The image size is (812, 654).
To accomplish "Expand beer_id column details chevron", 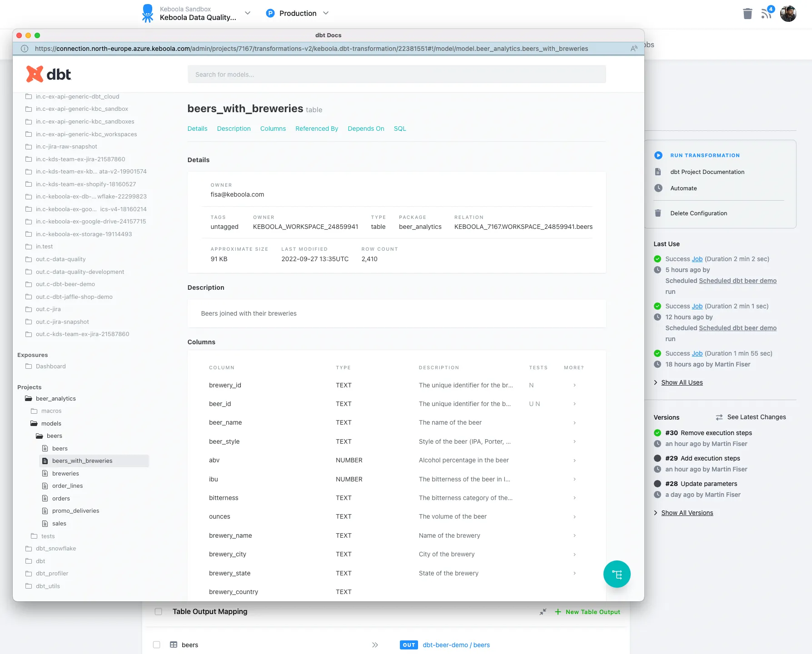I will click(574, 404).
